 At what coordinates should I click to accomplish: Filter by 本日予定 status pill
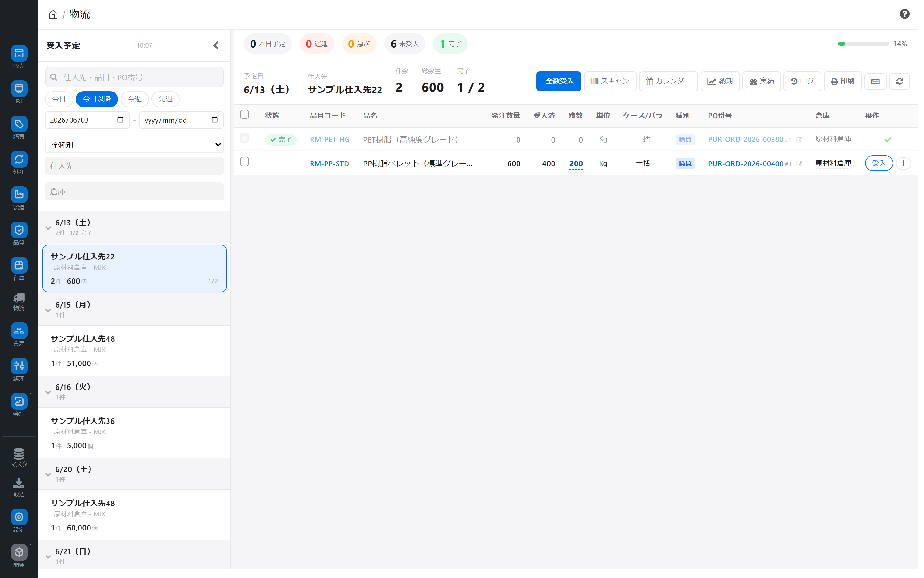[268, 44]
